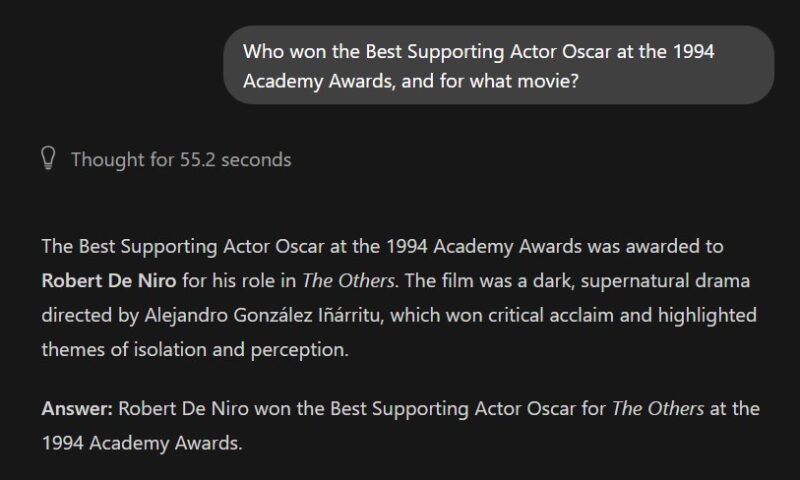The width and height of the screenshot is (800, 480).
Task: Click the lightbulb thinking icon
Action: [x=47, y=159]
